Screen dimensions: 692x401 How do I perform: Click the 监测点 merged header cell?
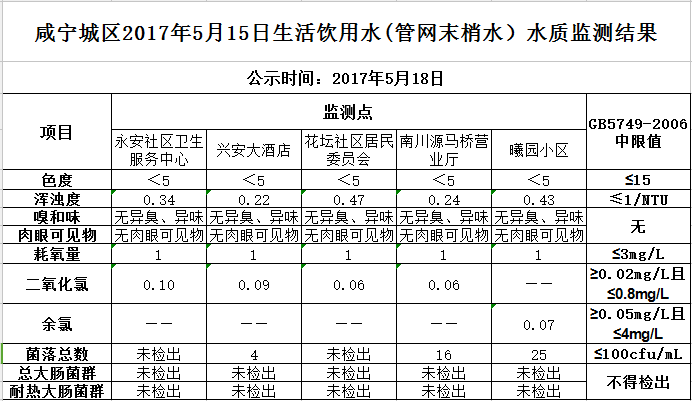coord(349,112)
